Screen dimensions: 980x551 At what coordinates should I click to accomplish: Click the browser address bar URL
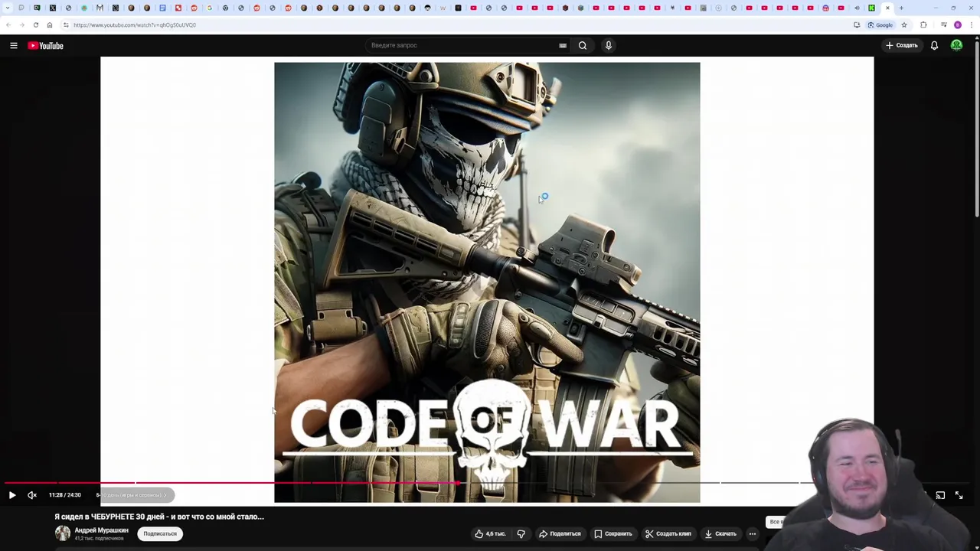tap(135, 24)
